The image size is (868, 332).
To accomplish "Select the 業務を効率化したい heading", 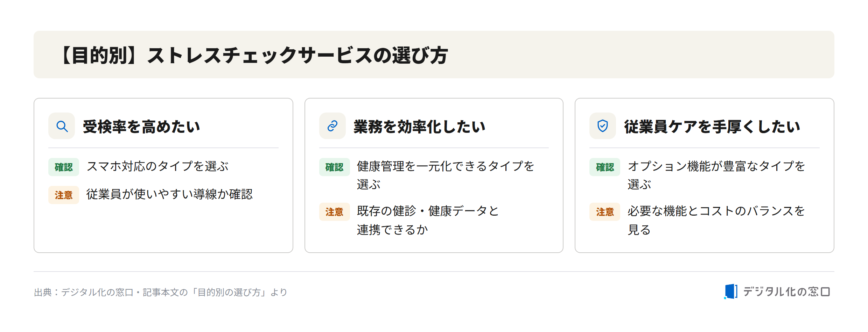I will [419, 127].
